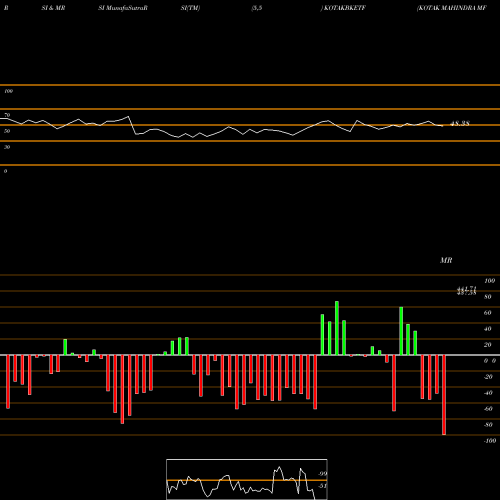Click the -80 axis label
Viewport: 500px width, 500px height.
[x=488, y=425]
